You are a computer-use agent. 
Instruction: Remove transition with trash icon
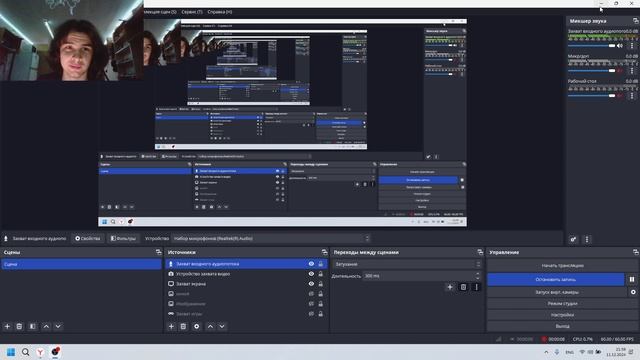click(463, 287)
